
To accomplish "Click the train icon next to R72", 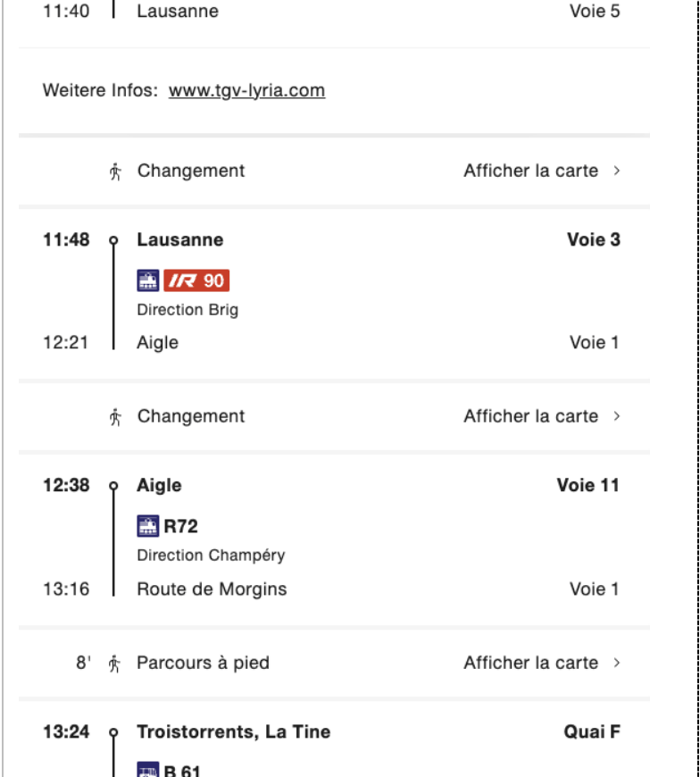I will (x=147, y=526).
